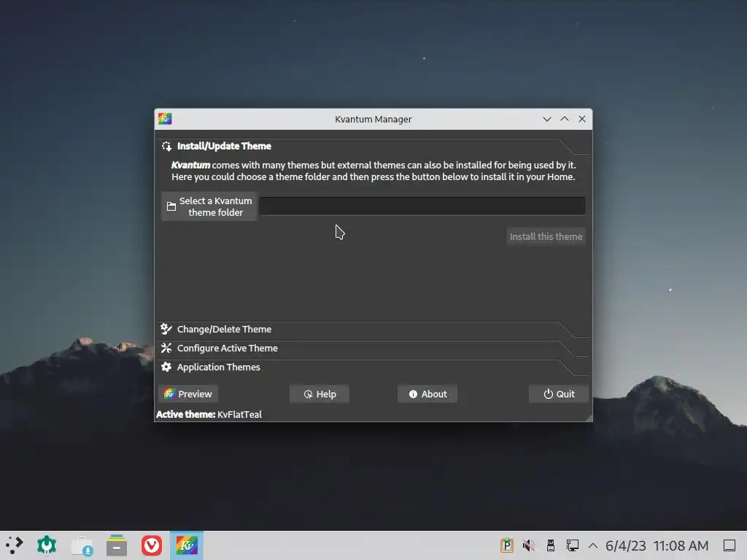
Task: Click the show desktop button
Action: (729, 545)
